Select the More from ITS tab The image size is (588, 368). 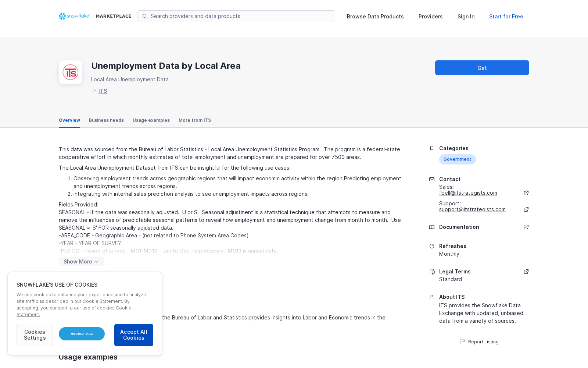pyautogui.click(x=195, y=120)
